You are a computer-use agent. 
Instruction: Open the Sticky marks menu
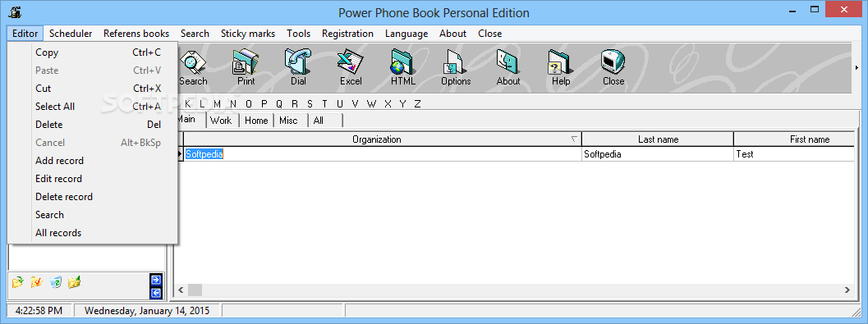[x=248, y=34]
